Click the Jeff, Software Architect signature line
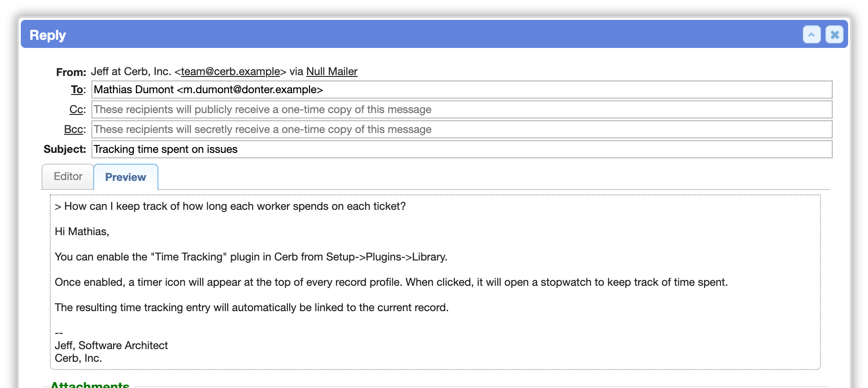 tap(111, 345)
